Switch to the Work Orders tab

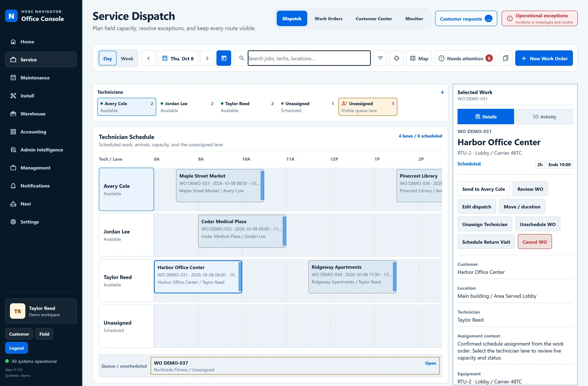pos(329,19)
